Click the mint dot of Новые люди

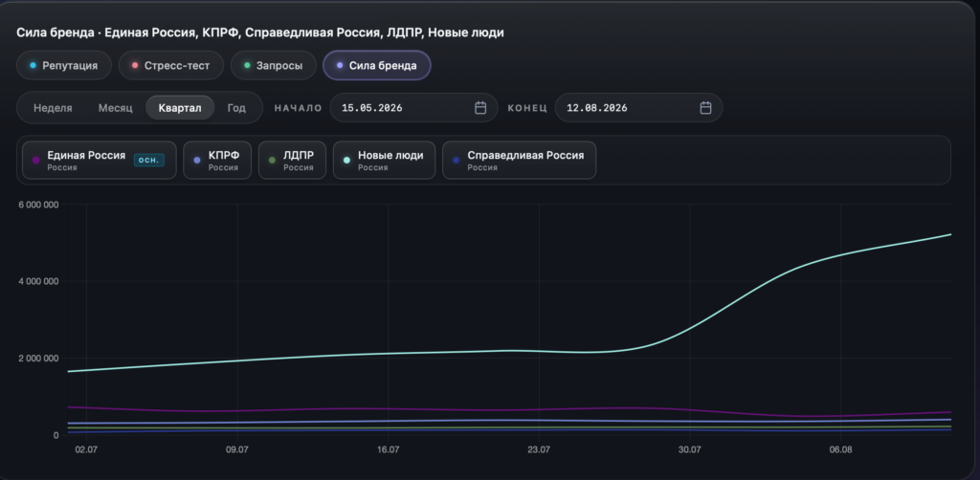coord(346,161)
